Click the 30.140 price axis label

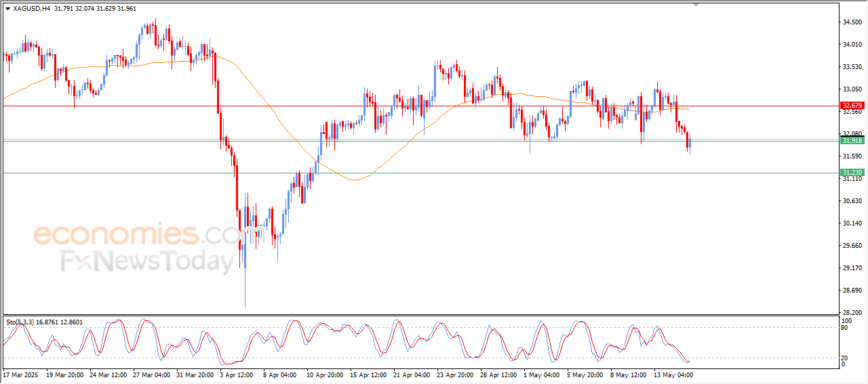[x=852, y=223]
